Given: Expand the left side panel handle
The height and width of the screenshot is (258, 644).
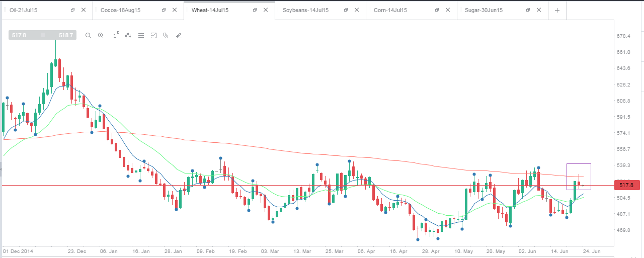Looking at the screenshot, I should 1,169.
